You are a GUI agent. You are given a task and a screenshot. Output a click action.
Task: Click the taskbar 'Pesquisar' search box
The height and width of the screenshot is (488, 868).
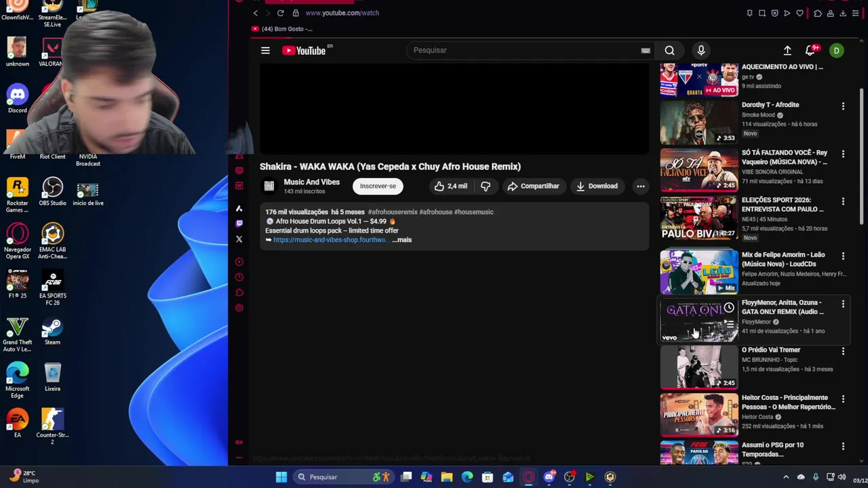point(343,477)
